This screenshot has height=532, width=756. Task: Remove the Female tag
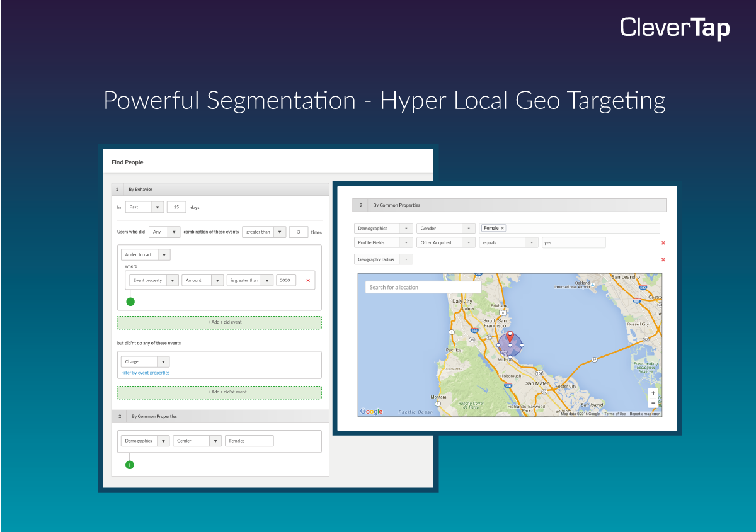(502, 228)
